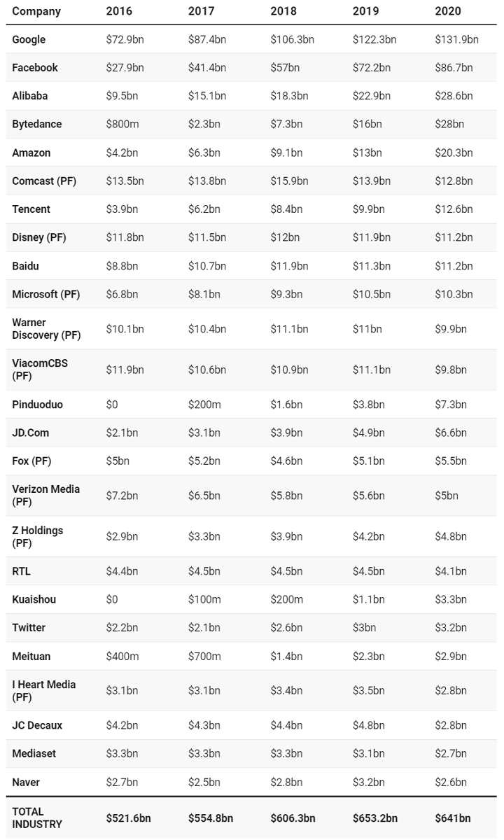Click the 2020 column header
504x840 pixels.
coord(447,11)
